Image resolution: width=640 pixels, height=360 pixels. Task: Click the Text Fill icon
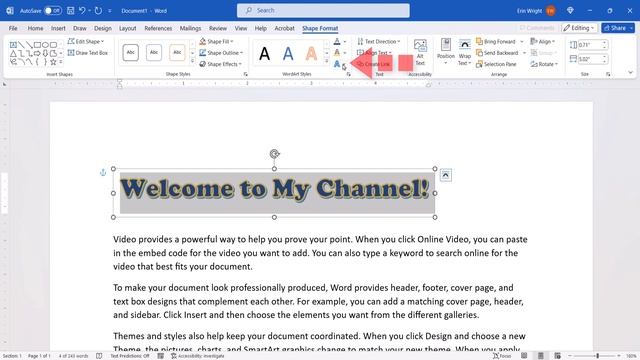(337, 41)
